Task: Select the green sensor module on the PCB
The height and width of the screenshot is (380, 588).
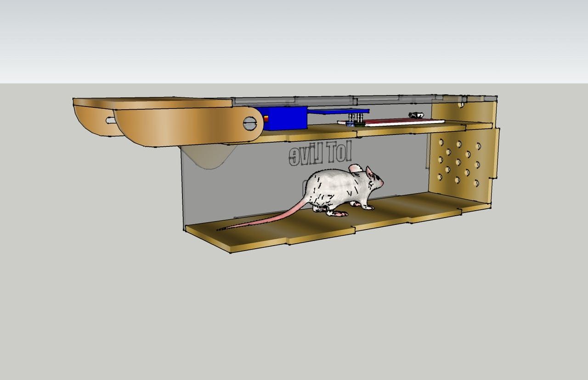Action: [359, 124]
